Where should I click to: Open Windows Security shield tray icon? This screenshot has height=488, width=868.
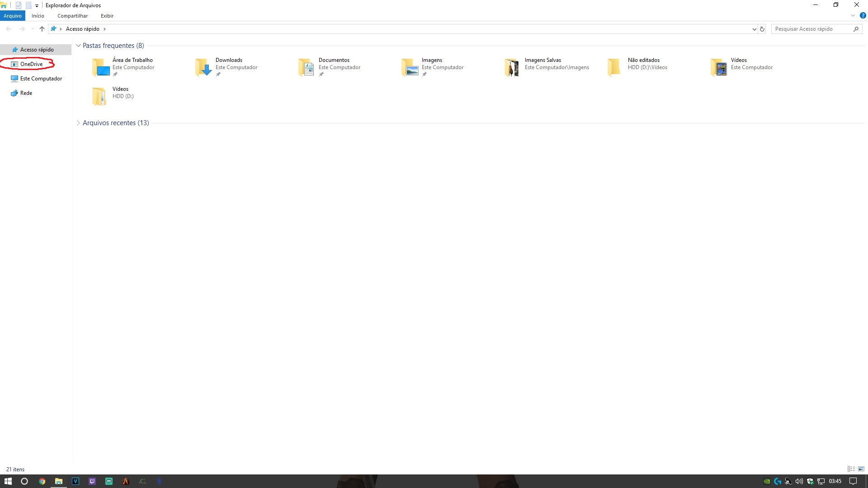(x=810, y=481)
